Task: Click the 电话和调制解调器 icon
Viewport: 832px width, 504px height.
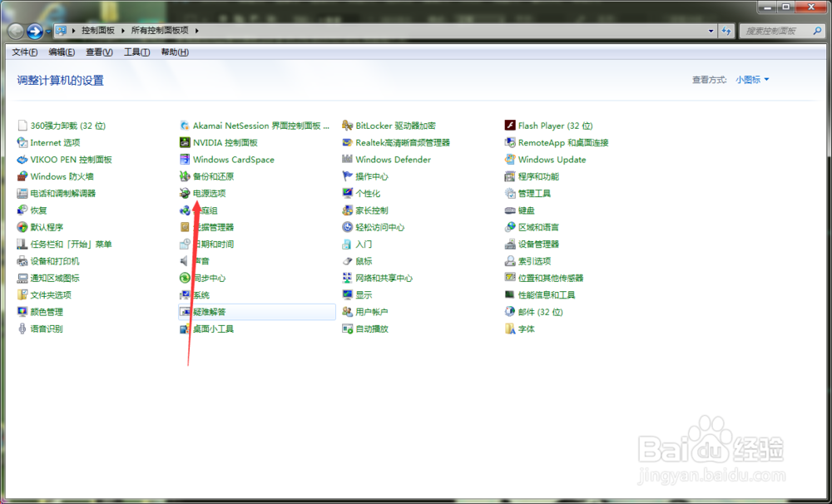Action: (x=22, y=193)
